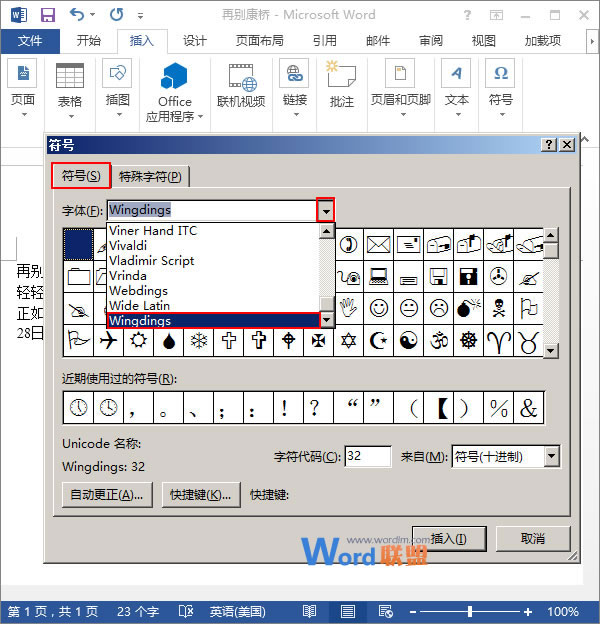
Task: Click the read mode view icon in the status bar
Action: [x=310, y=611]
